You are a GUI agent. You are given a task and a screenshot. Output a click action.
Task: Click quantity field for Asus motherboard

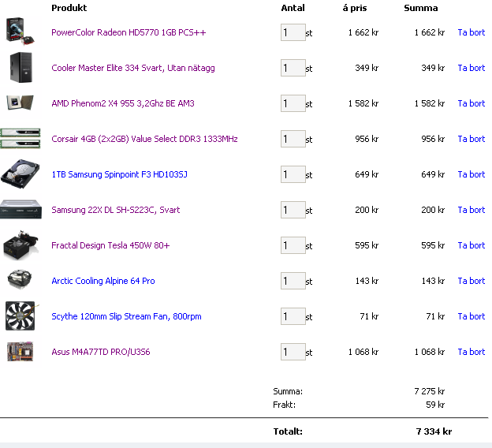[293, 352]
